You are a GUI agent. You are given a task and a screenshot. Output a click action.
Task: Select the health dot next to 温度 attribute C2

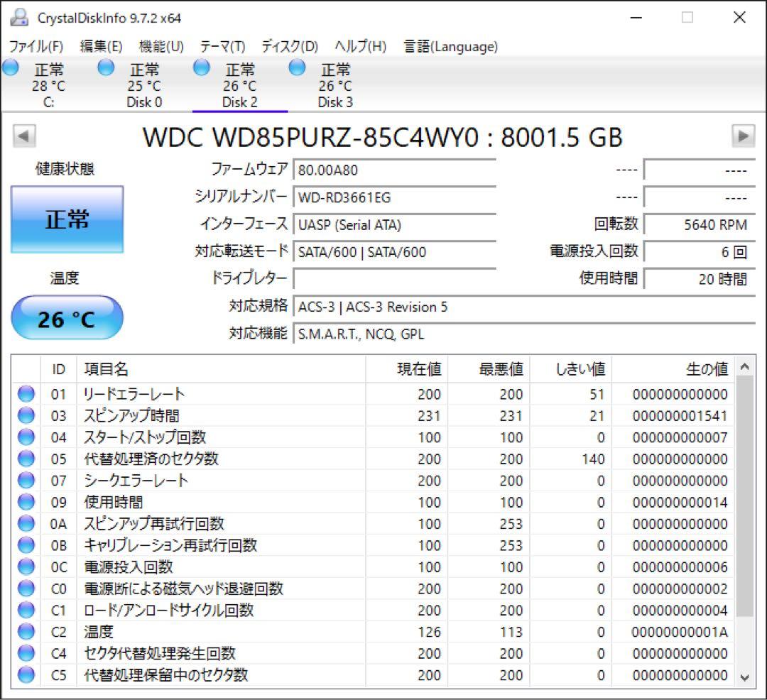coord(25,631)
